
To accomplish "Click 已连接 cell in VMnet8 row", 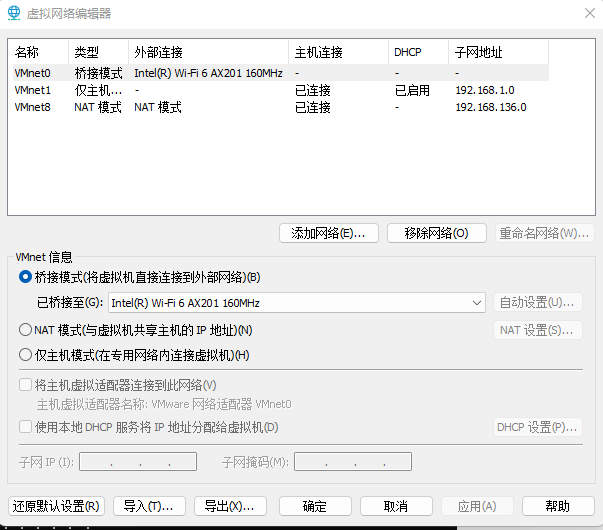I will (313, 107).
